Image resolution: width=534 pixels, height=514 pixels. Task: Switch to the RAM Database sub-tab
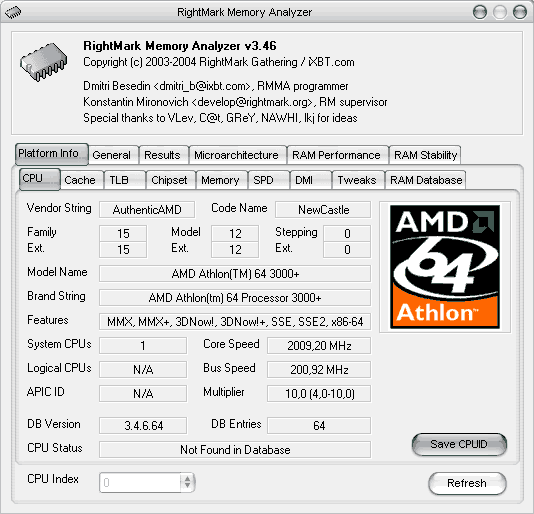click(x=426, y=180)
